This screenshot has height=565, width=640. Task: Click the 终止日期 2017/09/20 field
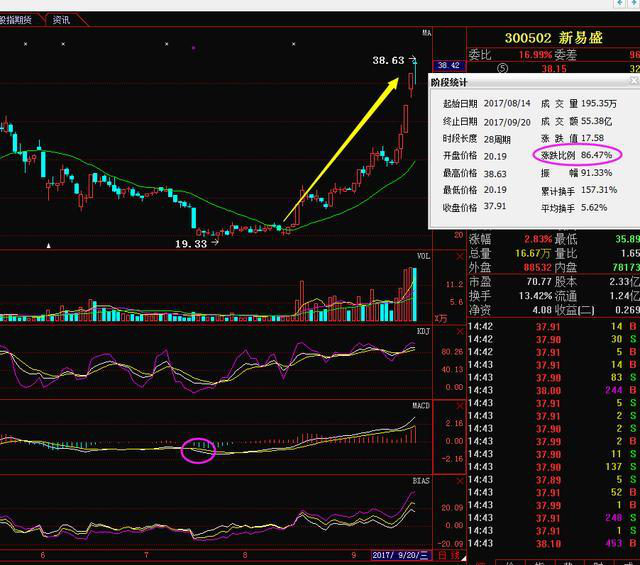tap(507, 122)
